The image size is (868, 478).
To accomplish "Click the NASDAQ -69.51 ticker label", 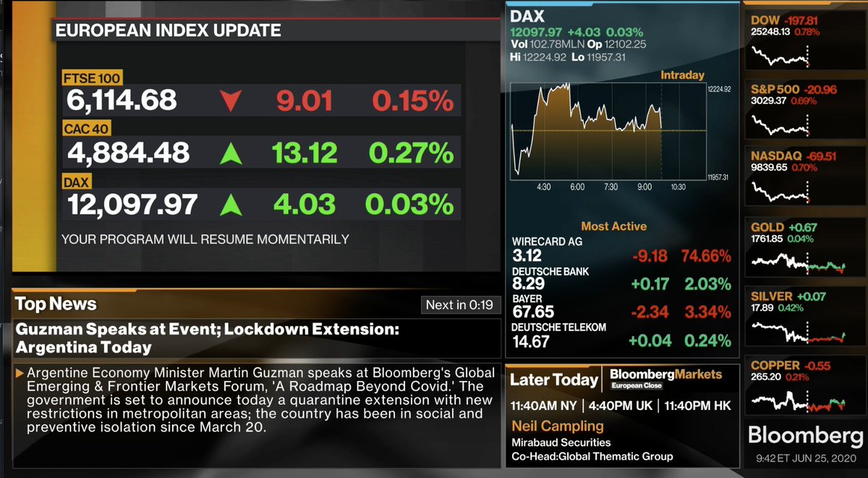I will point(793,155).
